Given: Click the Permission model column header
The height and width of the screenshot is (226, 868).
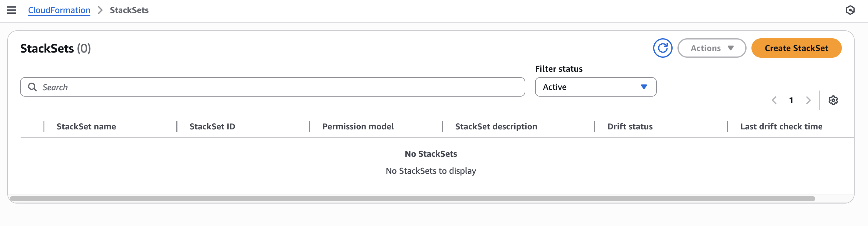Looking at the screenshot, I should [x=358, y=126].
